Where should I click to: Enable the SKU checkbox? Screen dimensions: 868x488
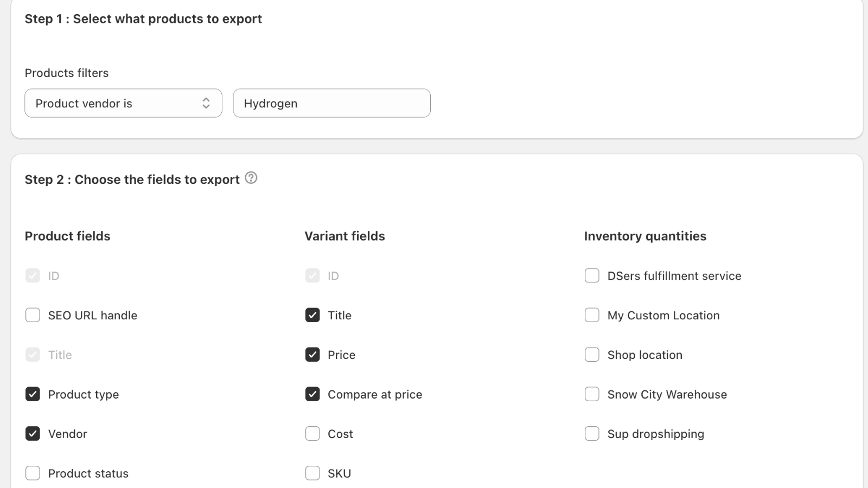[x=312, y=473]
